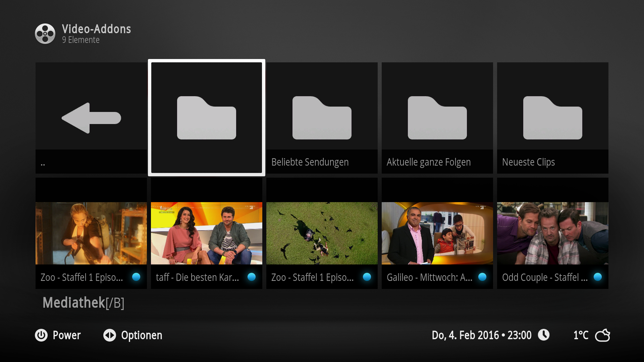This screenshot has height=362, width=644.
Task: Select the Power button label
Action: pos(67,335)
